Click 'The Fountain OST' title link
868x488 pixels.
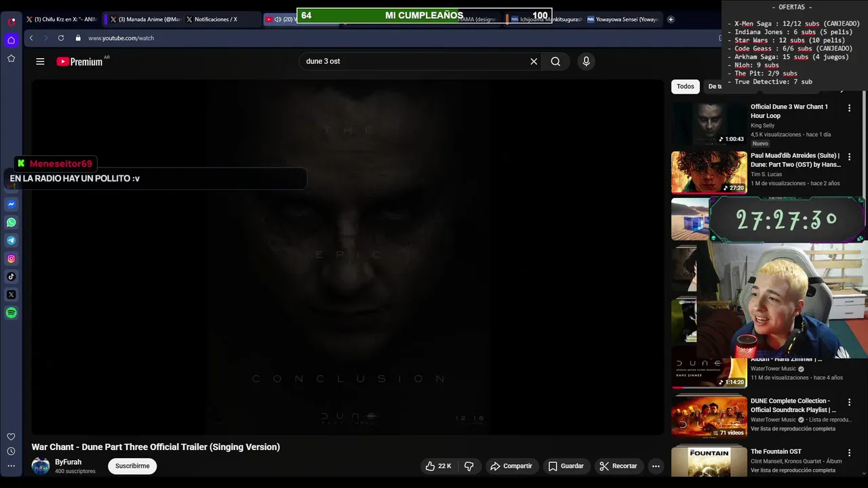(776, 451)
